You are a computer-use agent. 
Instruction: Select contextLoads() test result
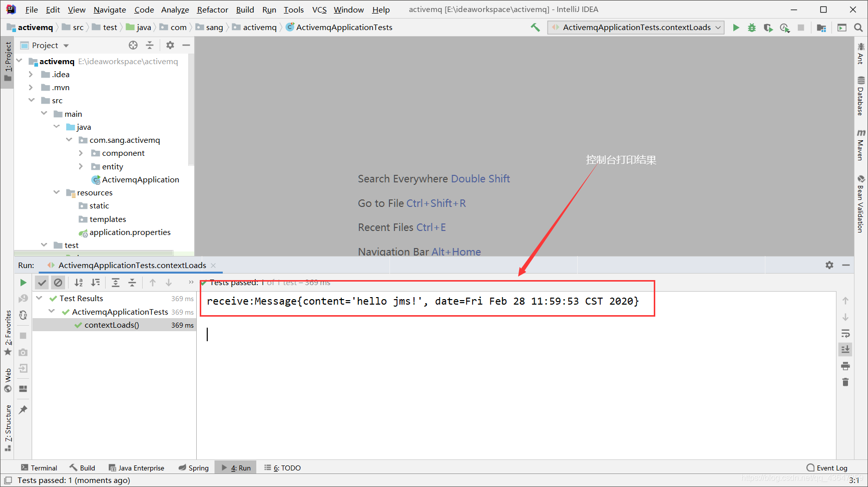click(x=112, y=325)
